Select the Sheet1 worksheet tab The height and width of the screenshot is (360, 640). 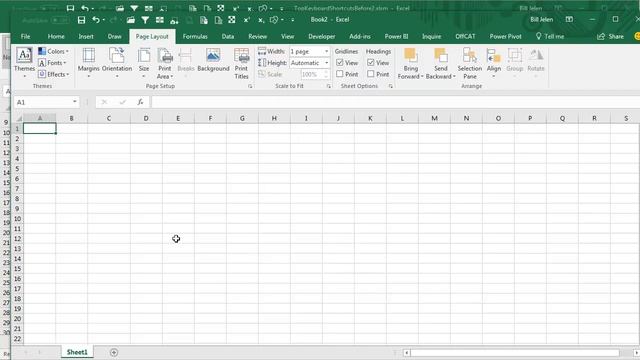pos(77,352)
